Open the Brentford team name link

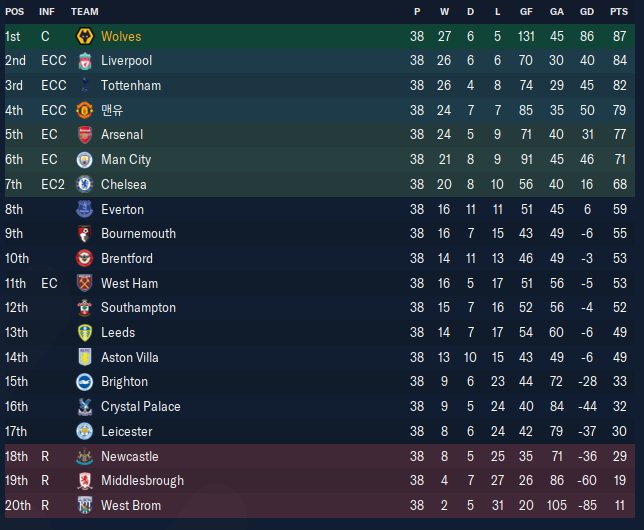tap(128, 259)
